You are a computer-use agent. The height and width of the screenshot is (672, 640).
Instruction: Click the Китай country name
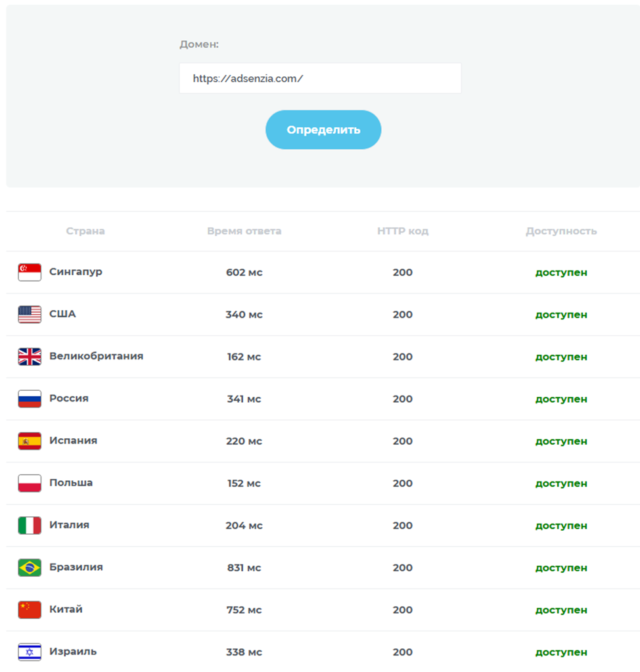66,609
